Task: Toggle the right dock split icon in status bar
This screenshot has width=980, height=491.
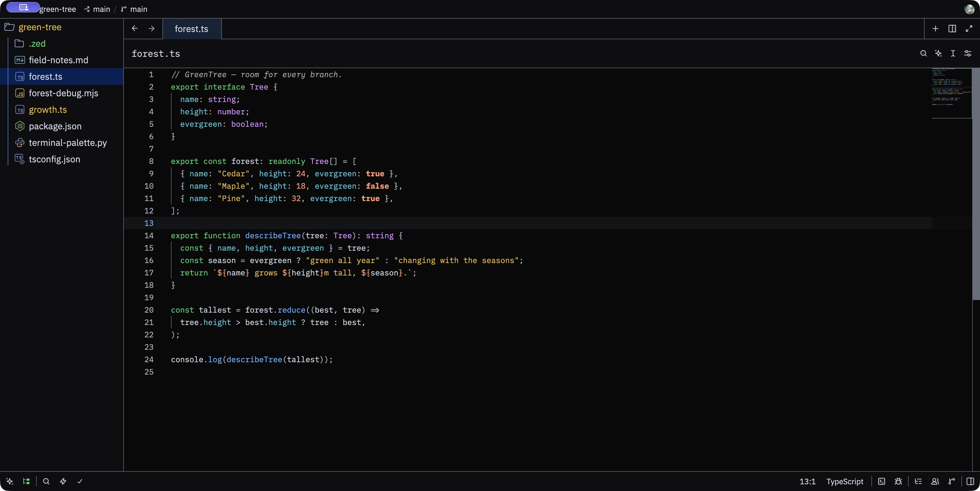Action: coord(970,481)
